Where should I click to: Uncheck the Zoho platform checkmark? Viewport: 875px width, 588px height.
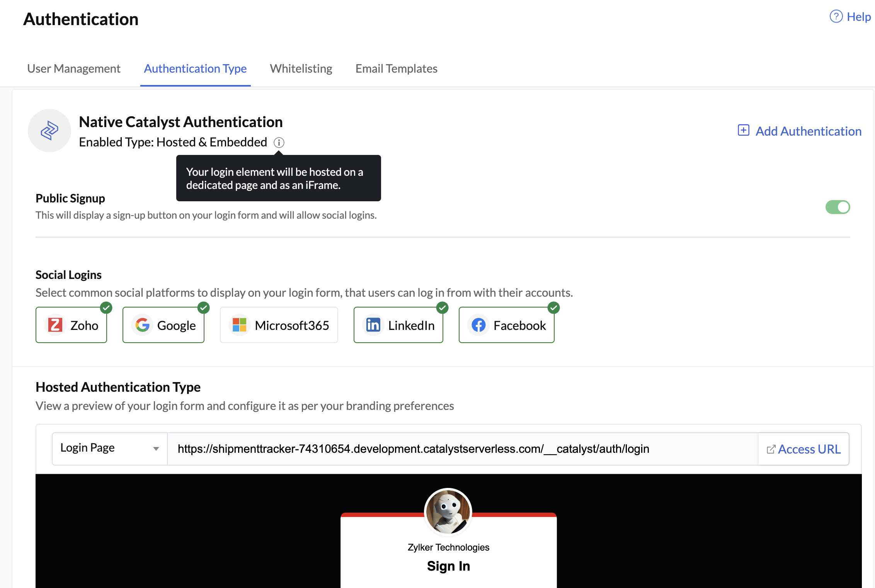[x=106, y=308]
